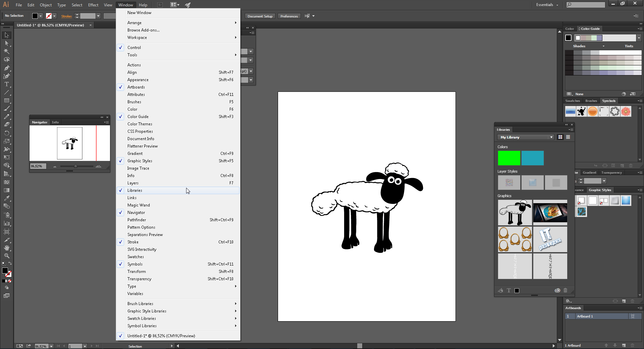Select the Gradient tool
The height and width of the screenshot is (349, 644).
point(6,190)
